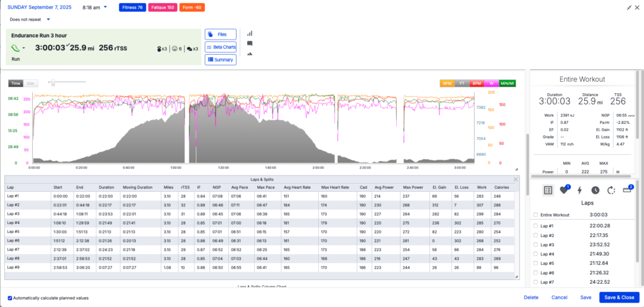
Task: Click the Delete link
Action: 531,298
